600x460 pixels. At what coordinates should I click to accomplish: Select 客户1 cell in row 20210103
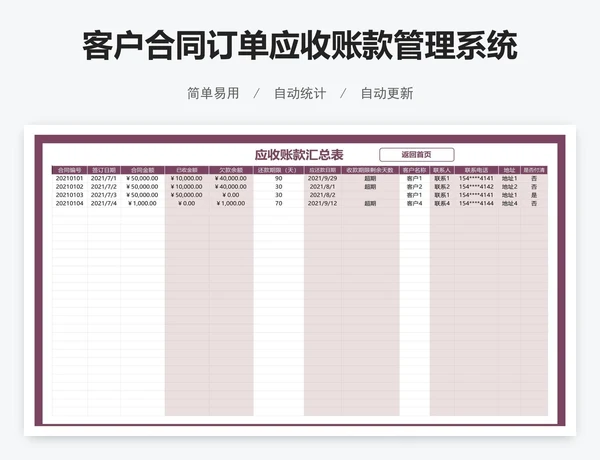414,195
